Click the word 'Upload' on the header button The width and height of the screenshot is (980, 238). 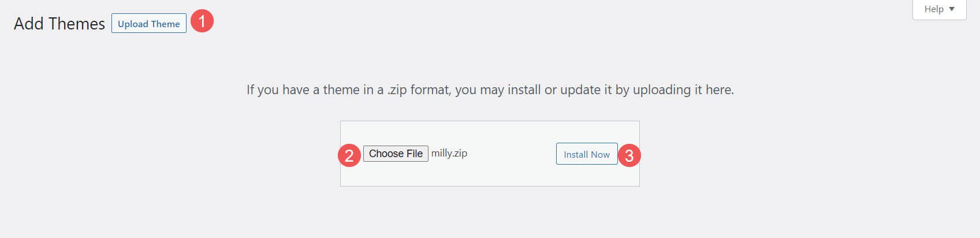[x=133, y=24]
